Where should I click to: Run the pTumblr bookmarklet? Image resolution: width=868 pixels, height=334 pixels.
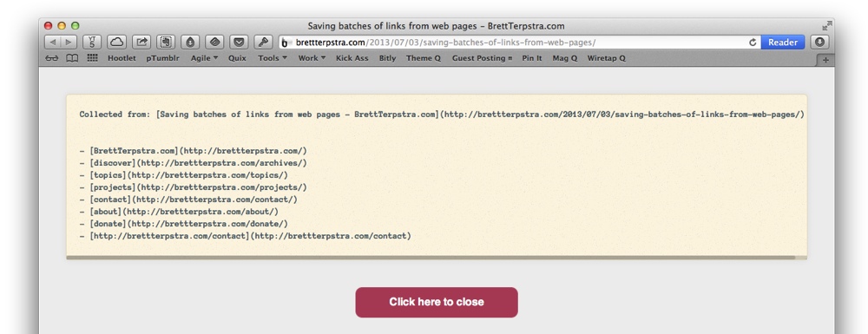(x=163, y=58)
